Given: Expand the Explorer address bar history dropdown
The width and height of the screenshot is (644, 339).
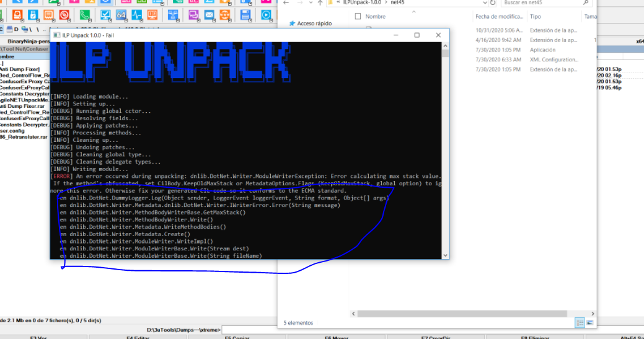Looking at the screenshot, I should 485,2.
